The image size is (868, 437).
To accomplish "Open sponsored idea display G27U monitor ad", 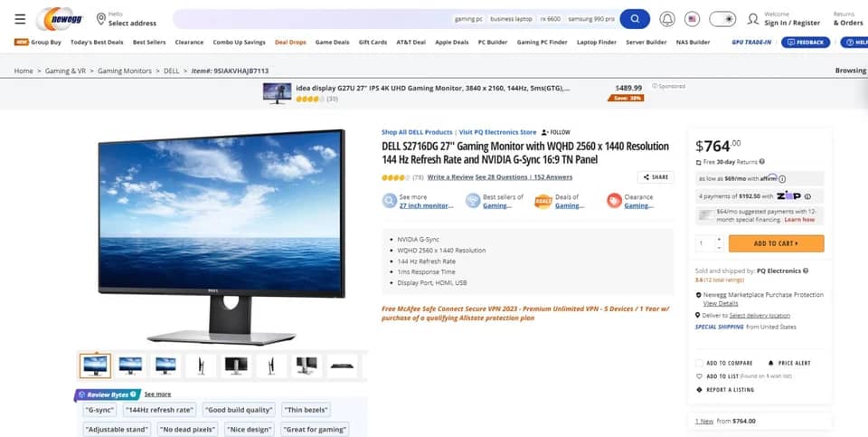I will coord(433,88).
